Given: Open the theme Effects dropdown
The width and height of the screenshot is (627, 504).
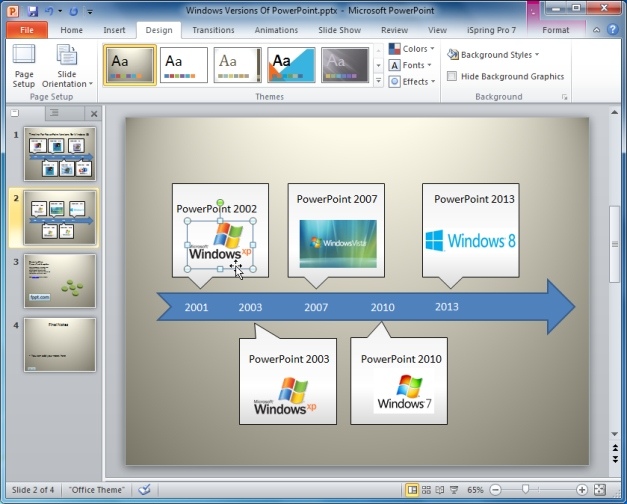Looking at the screenshot, I should [412, 82].
